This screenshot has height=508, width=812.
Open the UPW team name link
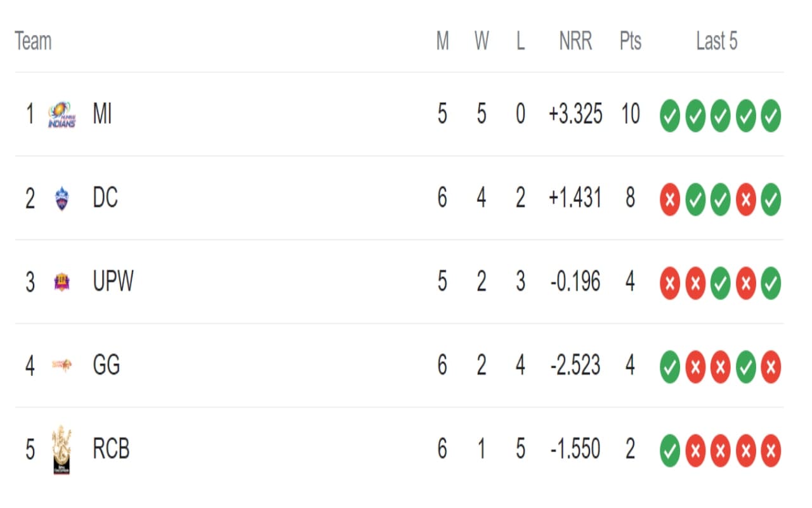tap(113, 282)
